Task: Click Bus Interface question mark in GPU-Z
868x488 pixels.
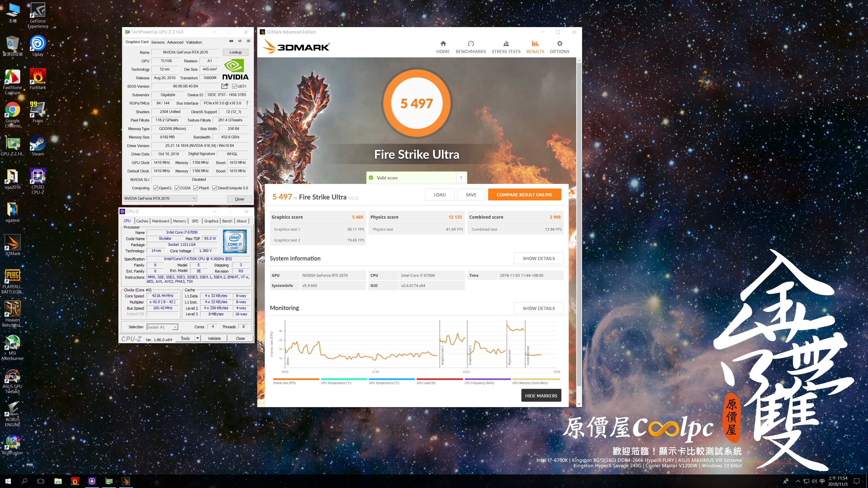Action: (247, 103)
